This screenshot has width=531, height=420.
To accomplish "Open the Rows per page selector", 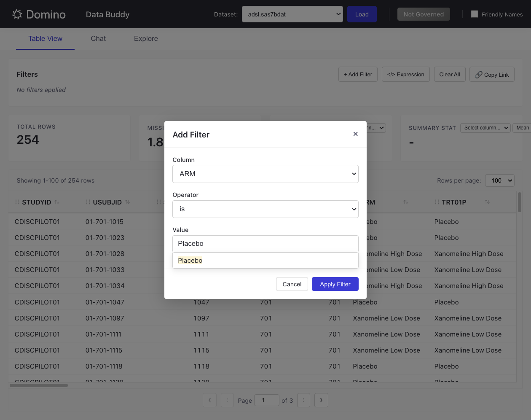I will [499, 180].
